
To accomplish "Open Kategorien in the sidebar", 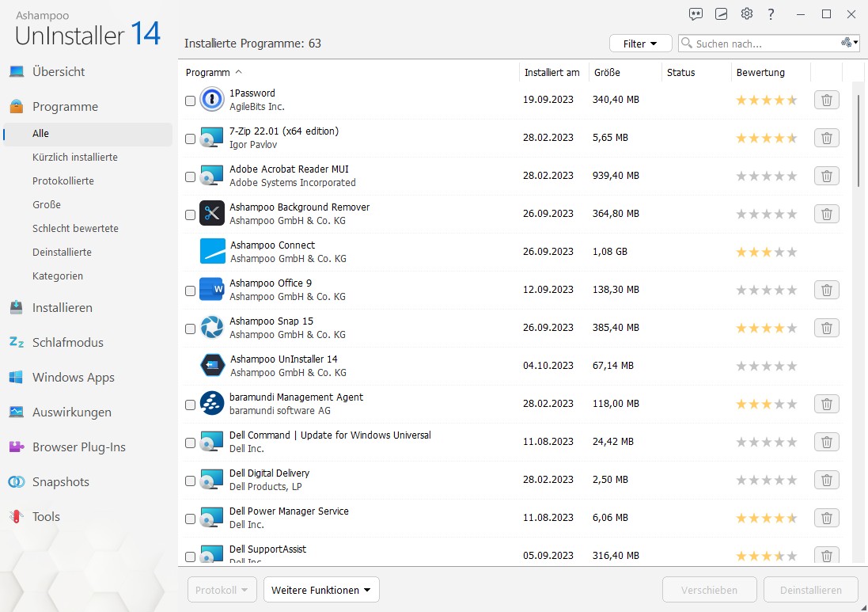I will (x=58, y=276).
